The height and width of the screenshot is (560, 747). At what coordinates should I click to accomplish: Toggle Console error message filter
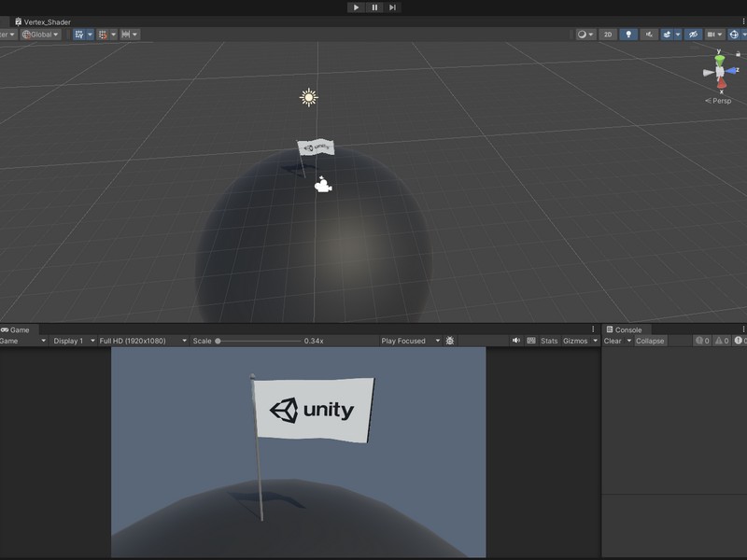tap(740, 341)
